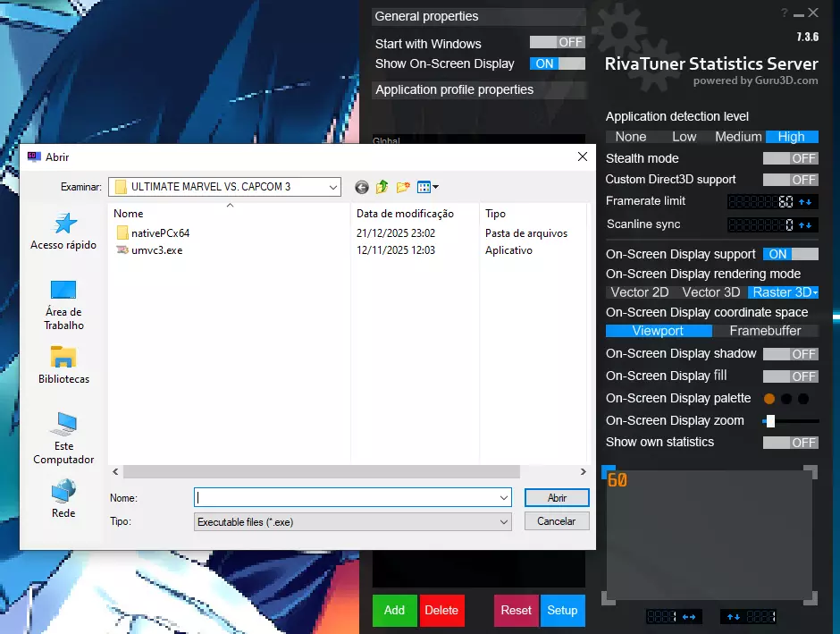
Task: Click the OSD preview bottom-right corner marker
Action: coord(811,598)
